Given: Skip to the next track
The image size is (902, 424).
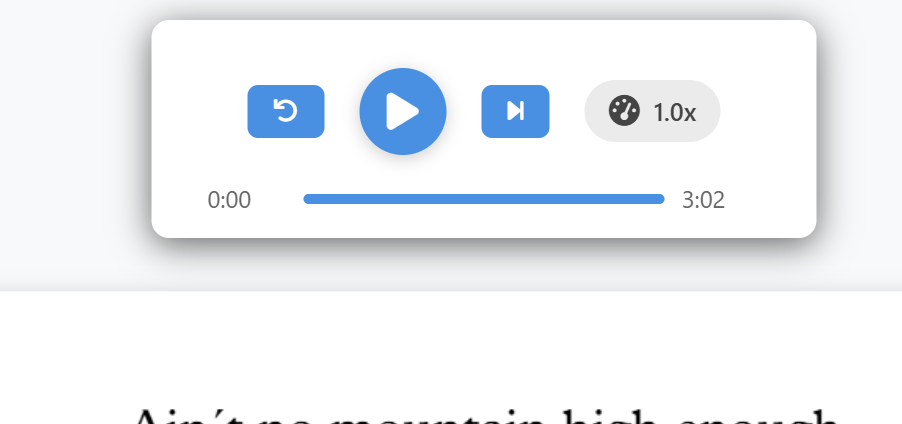Looking at the screenshot, I should (x=515, y=111).
